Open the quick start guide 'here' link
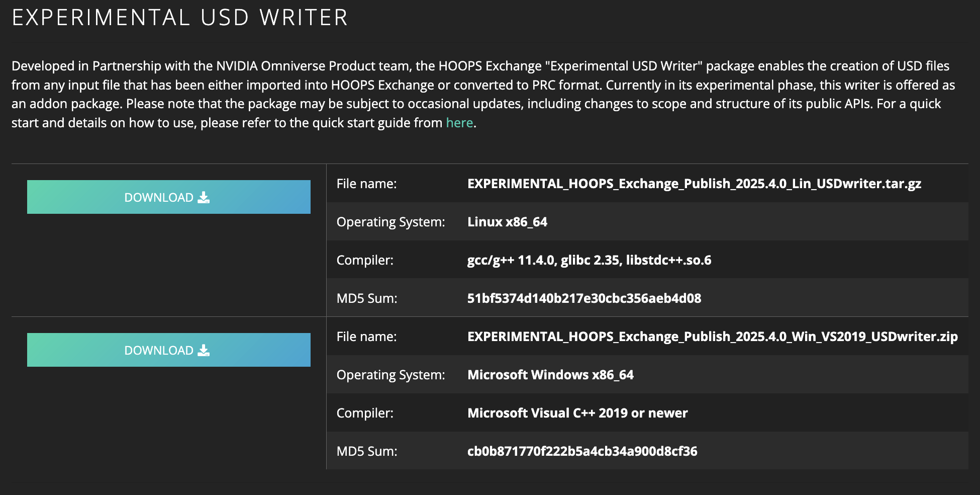 click(x=459, y=123)
